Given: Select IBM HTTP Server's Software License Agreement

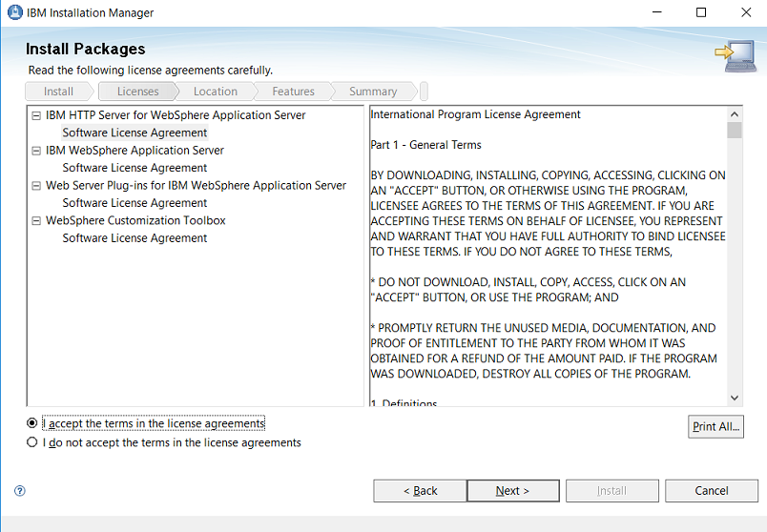Looking at the screenshot, I should (135, 133).
